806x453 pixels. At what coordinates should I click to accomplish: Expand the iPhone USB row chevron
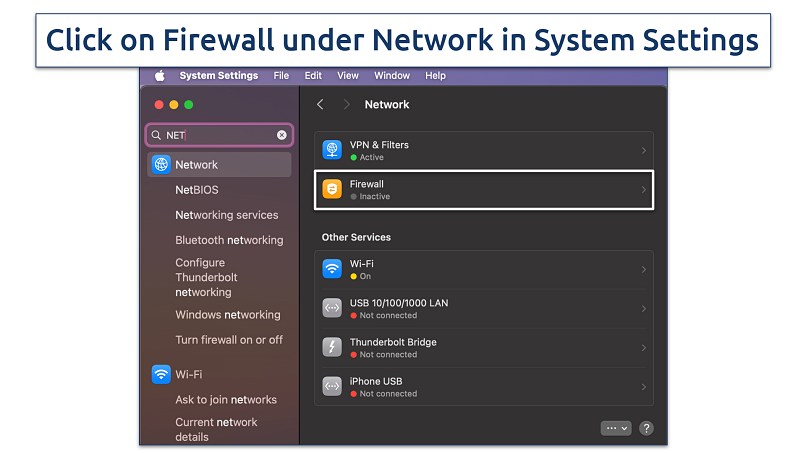click(x=643, y=386)
